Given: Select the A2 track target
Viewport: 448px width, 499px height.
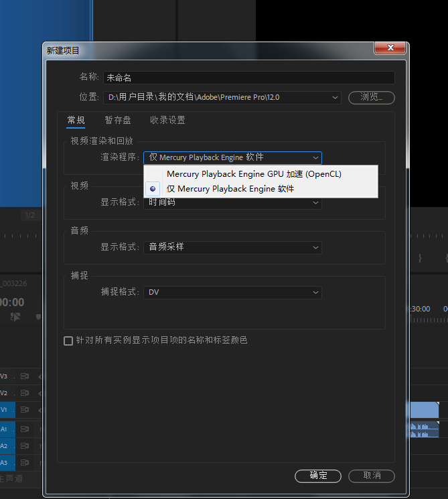Looking at the screenshot, I should (x=7, y=446).
